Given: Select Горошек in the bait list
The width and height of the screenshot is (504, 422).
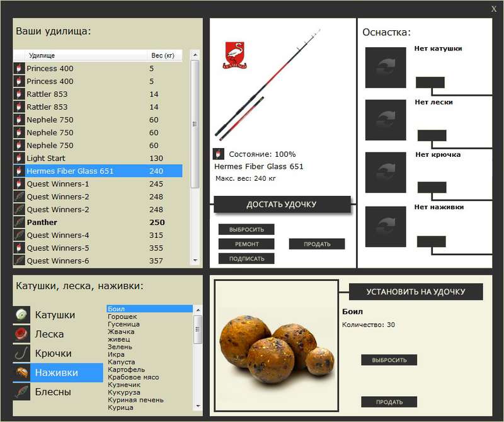Looking at the screenshot, I should click(x=149, y=316).
